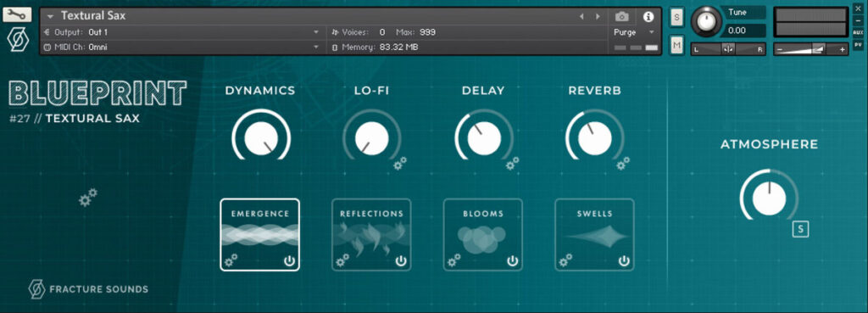Open the Purge dropdown menu
Image resolution: width=868 pixels, height=313 pixels.
[x=634, y=32]
